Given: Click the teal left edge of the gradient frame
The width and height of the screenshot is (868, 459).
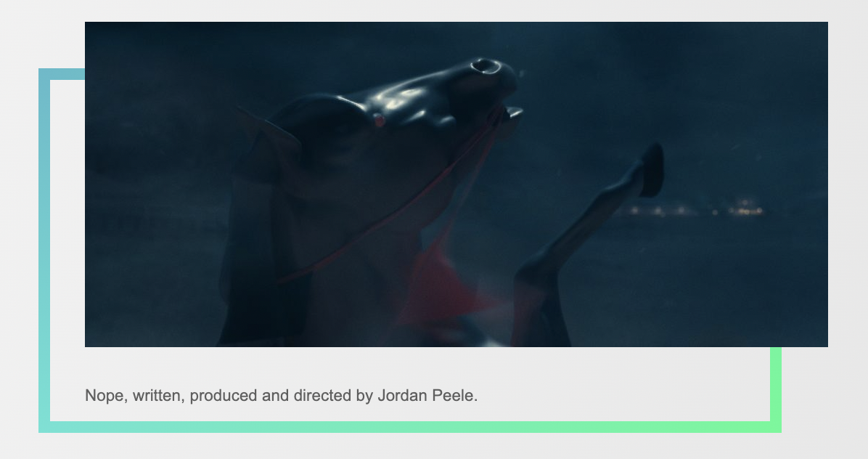Looking at the screenshot, I should click(x=44, y=251).
